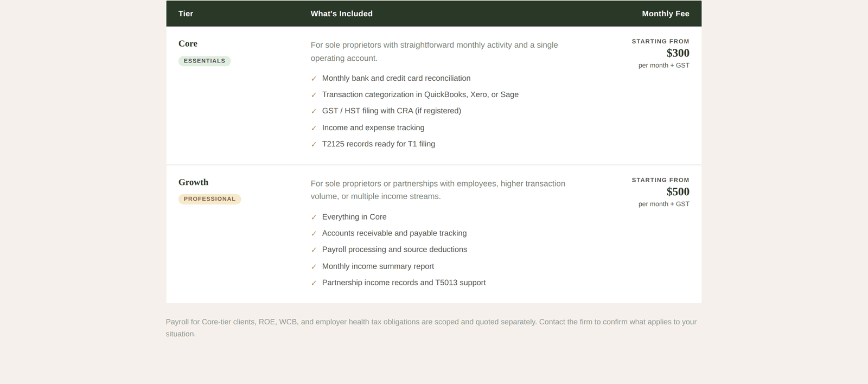
Task: Click the Growth tier name
Action: [x=193, y=182]
